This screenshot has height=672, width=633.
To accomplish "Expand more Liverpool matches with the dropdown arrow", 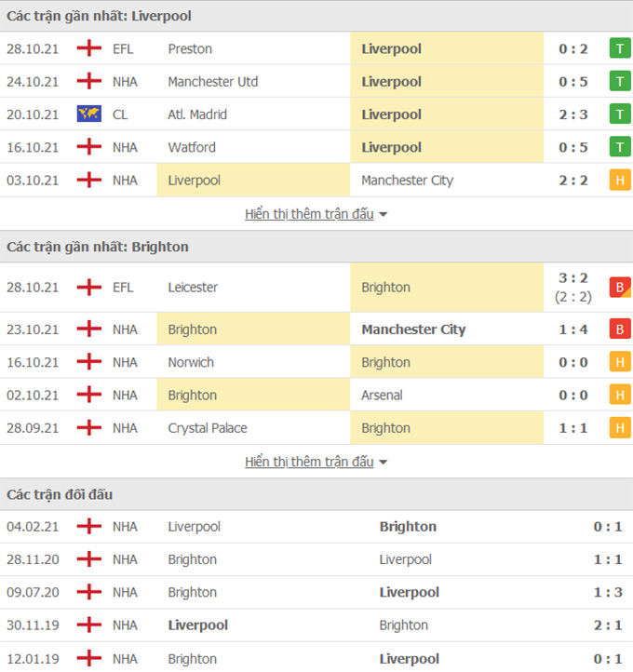I will (384, 215).
